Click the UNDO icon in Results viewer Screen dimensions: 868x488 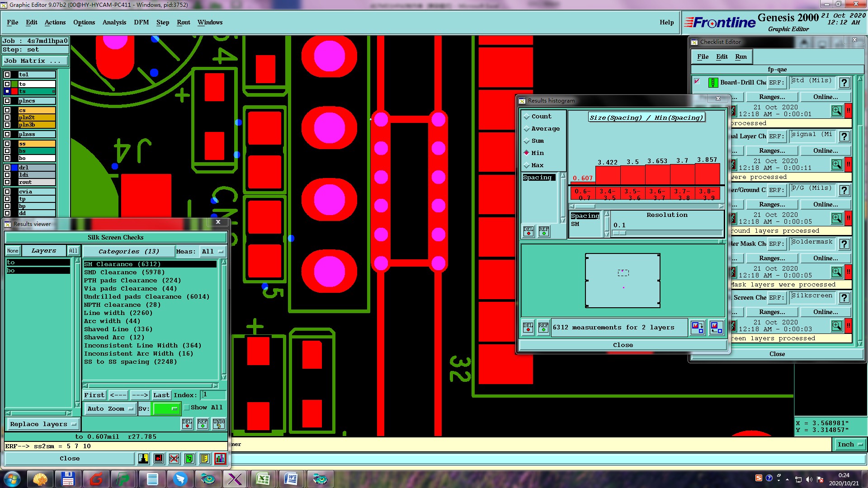[219, 424]
